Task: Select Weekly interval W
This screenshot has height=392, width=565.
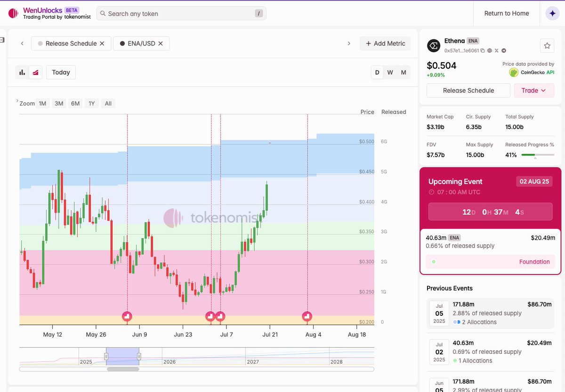Action: [390, 72]
